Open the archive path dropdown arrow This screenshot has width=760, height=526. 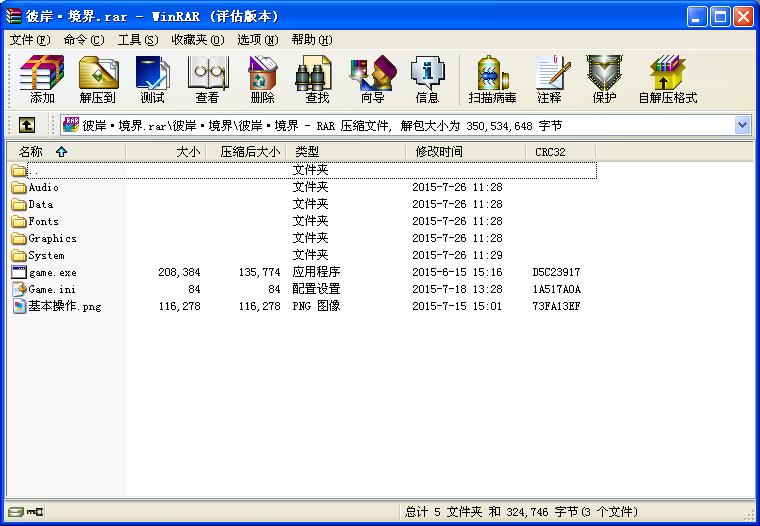pyautogui.click(x=742, y=126)
